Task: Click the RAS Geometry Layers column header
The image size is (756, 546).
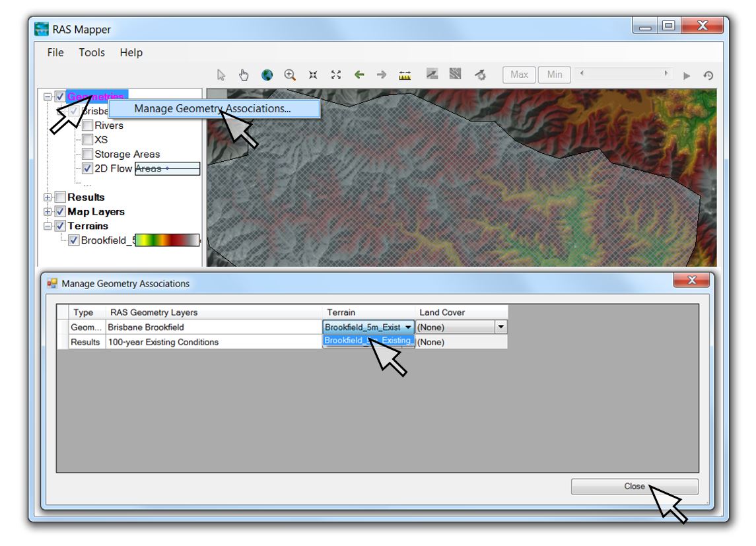Action: click(213, 312)
